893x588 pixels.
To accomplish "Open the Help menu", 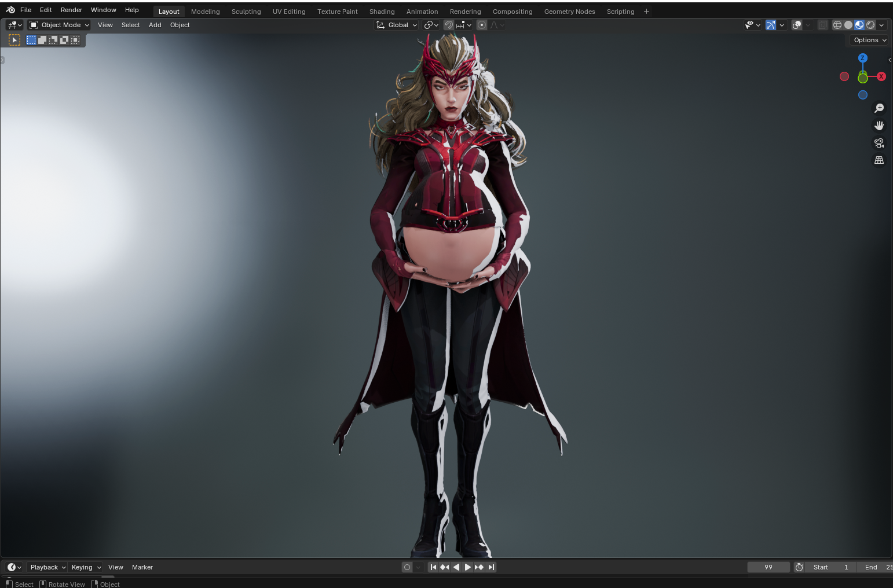I will pyautogui.click(x=132, y=10).
